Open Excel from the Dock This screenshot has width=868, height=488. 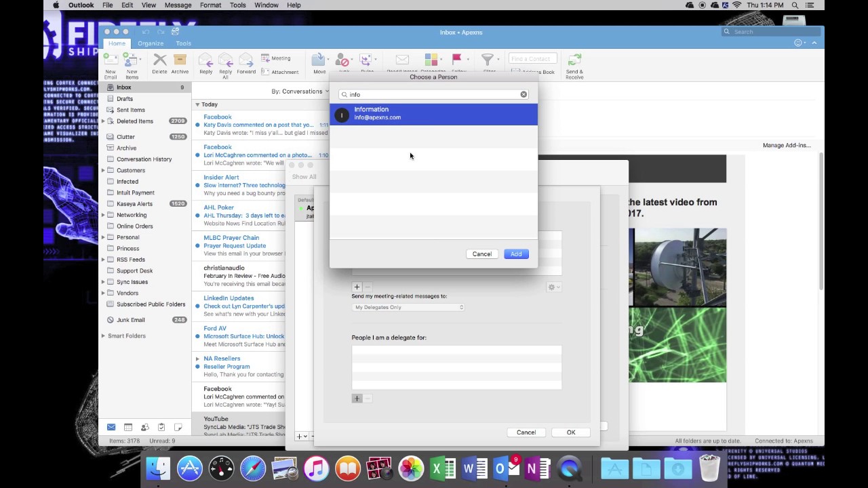click(x=443, y=468)
